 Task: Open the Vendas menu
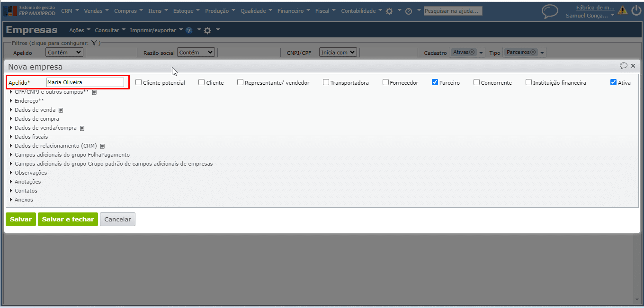point(96,11)
